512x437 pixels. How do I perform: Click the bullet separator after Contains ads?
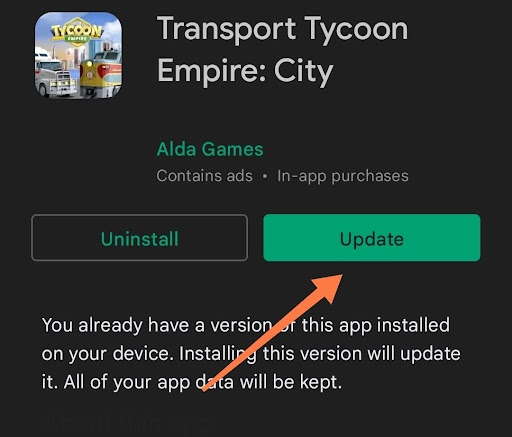(265, 176)
